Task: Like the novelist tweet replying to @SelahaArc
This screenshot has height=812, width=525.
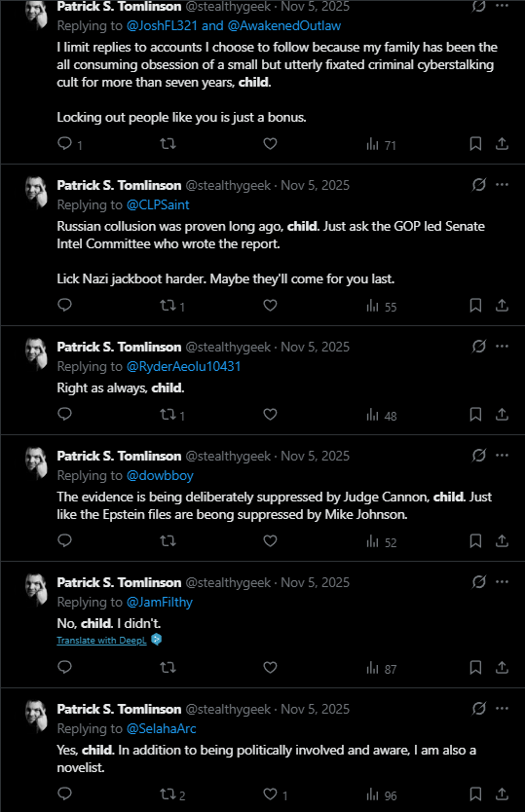Action: click(x=276, y=794)
